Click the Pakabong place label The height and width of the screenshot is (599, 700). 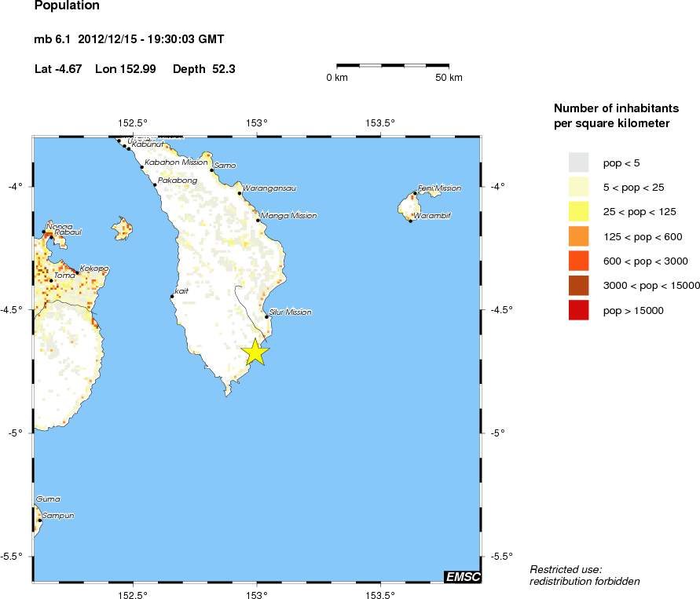click(x=178, y=180)
